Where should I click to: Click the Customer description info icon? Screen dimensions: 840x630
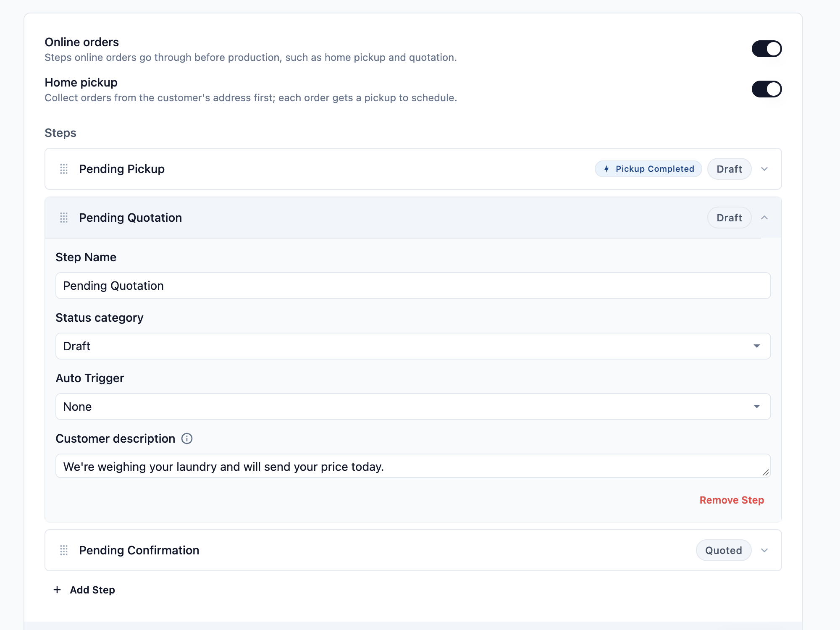pyautogui.click(x=187, y=438)
